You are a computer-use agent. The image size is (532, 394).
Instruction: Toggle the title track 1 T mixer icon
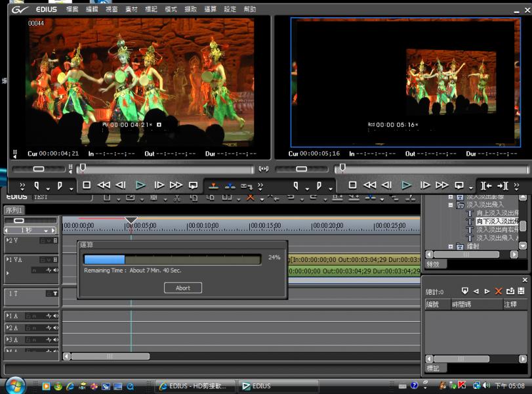coord(55,293)
